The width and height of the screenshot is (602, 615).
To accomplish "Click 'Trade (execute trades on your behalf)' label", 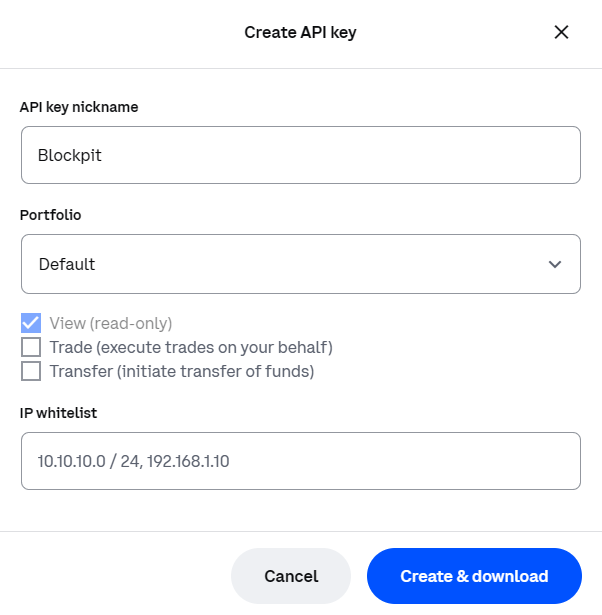I will [x=191, y=348].
